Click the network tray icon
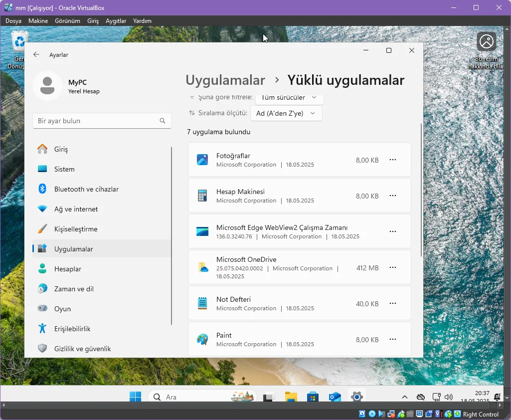This screenshot has height=420, width=511. point(436,397)
